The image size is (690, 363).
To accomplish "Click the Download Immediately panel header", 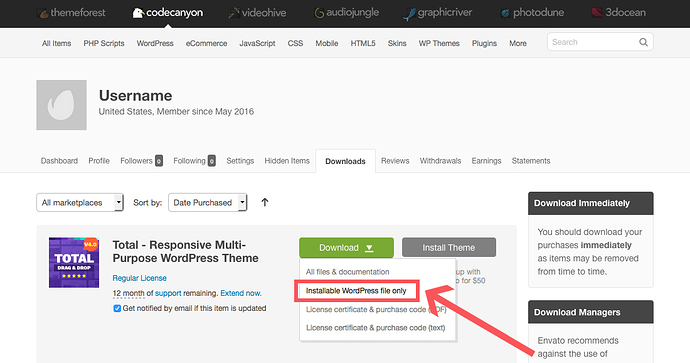I will (591, 203).
